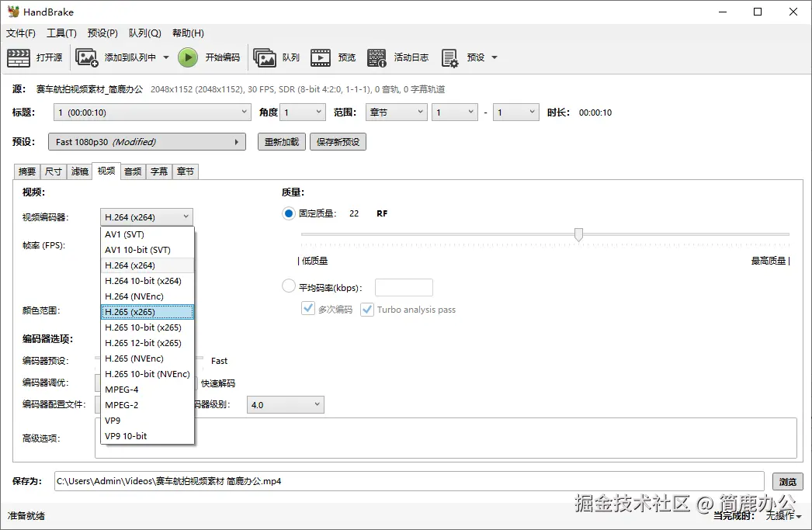
Task: Choose VP9 10-bit encoder
Action: tap(147, 436)
